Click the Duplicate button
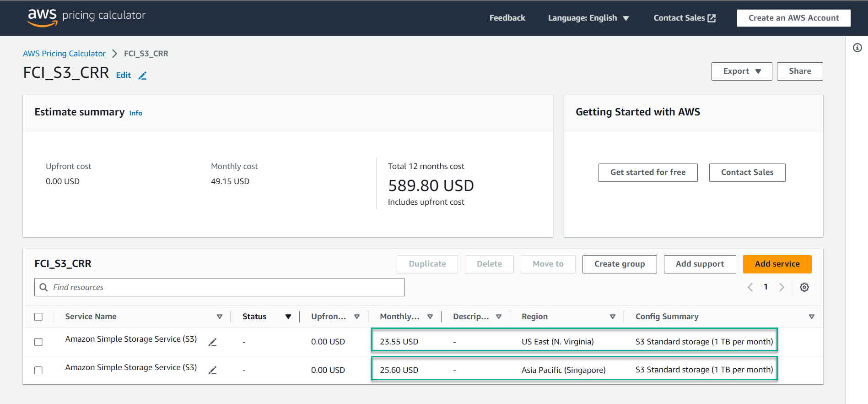The image size is (868, 404). click(427, 264)
